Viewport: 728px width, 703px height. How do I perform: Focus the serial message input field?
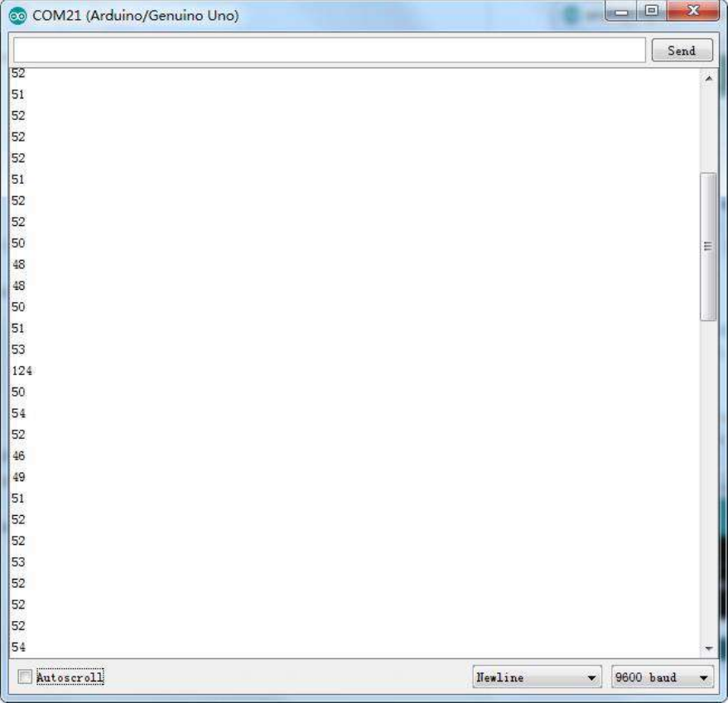[329, 51]
